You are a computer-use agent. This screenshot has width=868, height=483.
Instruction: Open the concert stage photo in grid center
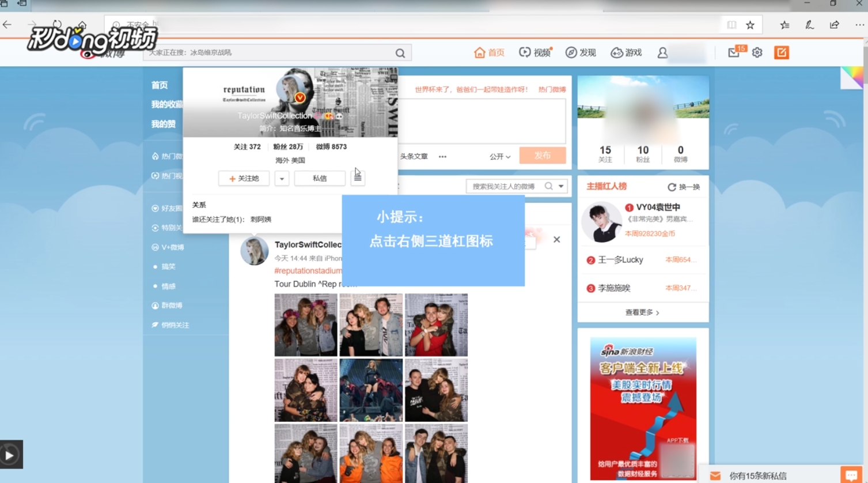coord(371,390)
